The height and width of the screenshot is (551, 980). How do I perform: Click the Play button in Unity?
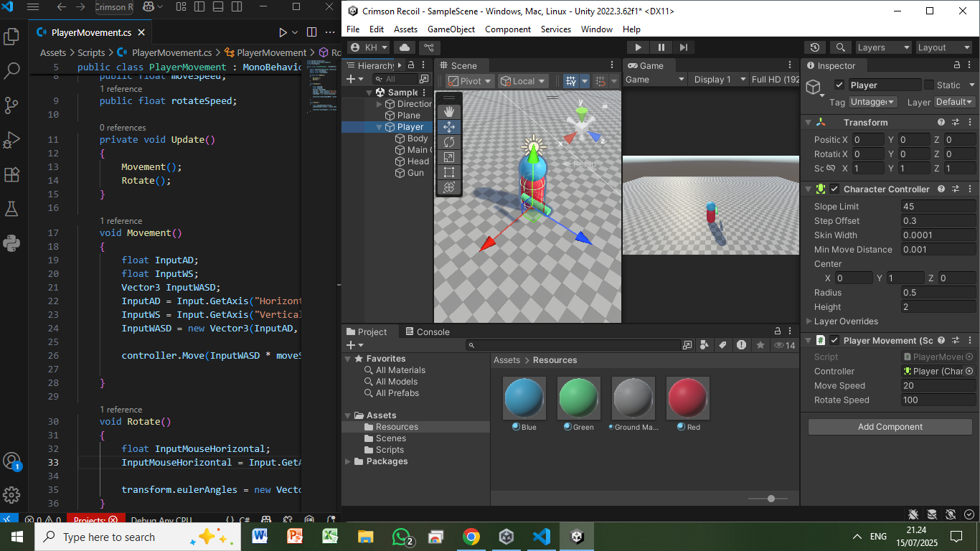638,47
